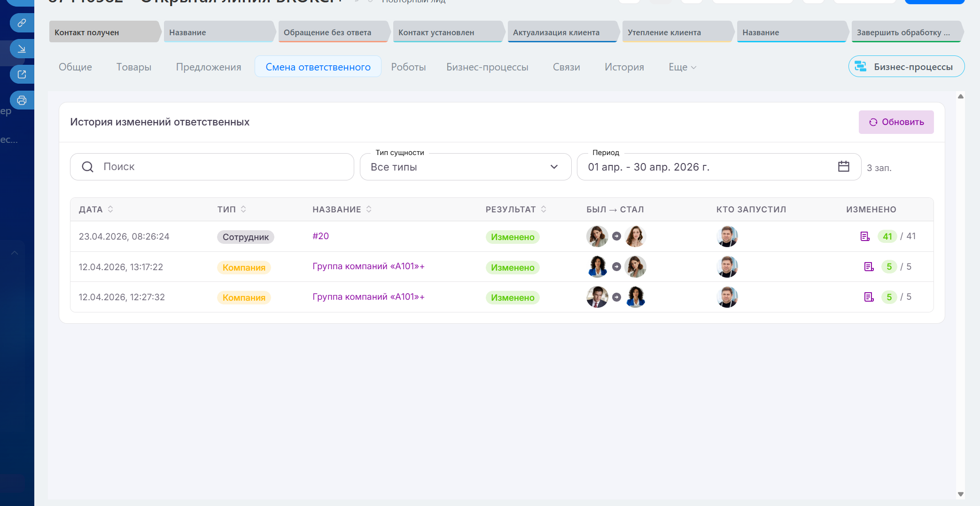Open the calendar icon in Period field

pos(843,166)
